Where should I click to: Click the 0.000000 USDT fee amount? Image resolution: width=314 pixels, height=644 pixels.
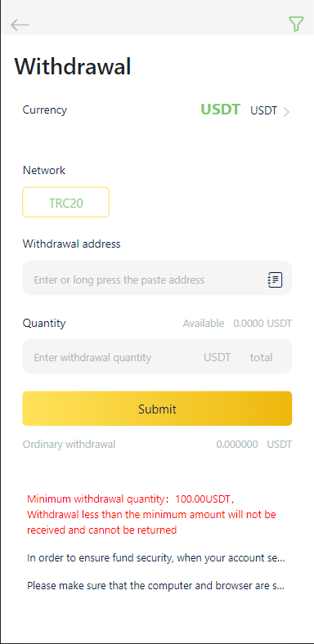pos(254,444)
